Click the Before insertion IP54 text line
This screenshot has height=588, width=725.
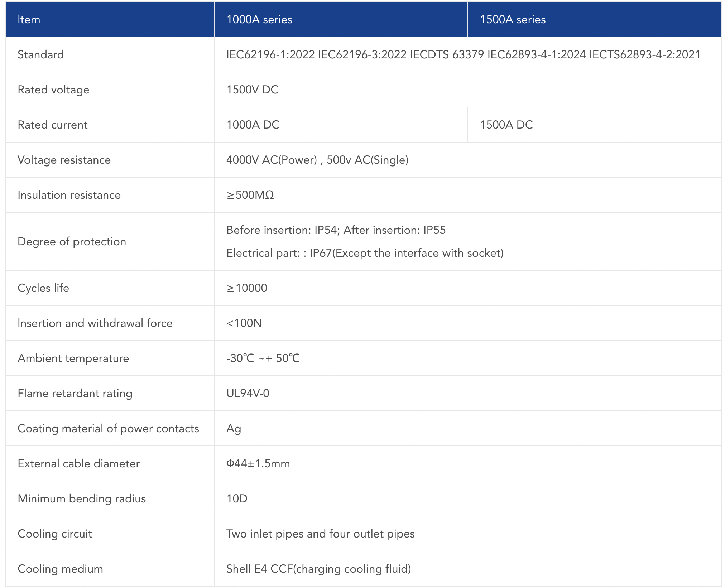336,230
